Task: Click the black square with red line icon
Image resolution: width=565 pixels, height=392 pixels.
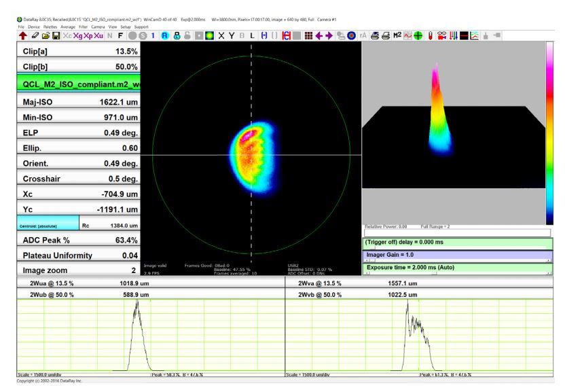Action: click(464, 35)
